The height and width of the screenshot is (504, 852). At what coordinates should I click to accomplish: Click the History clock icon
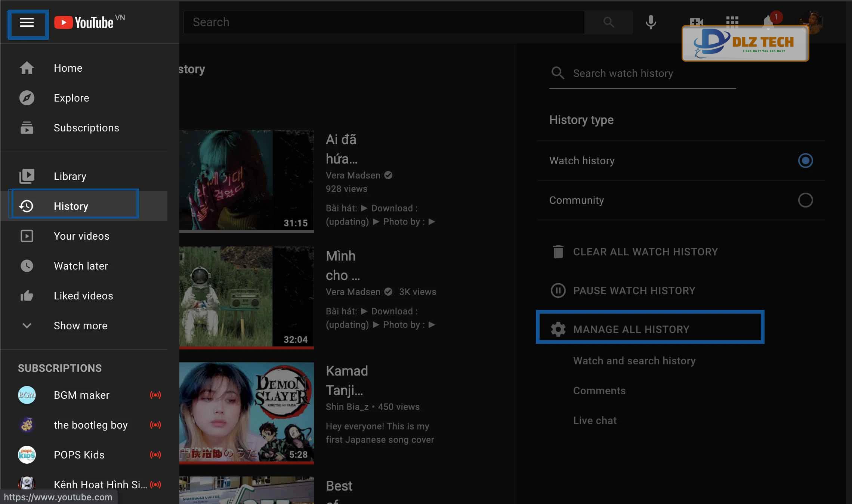point(26,206)
